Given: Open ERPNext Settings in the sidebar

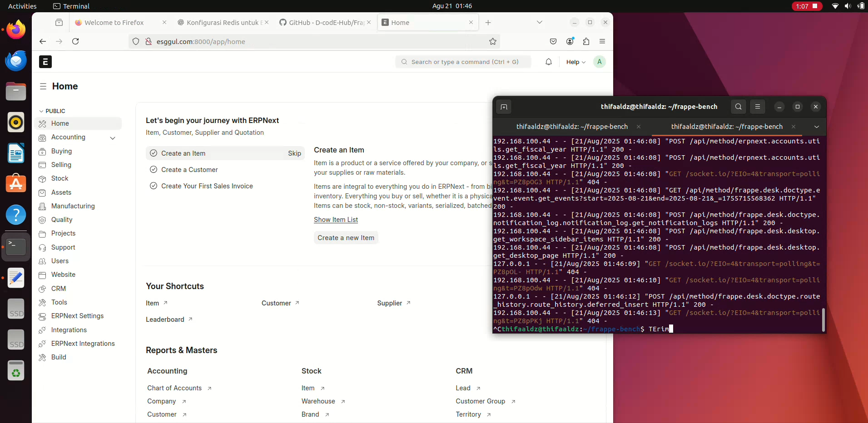Looking at the screenshot, I should pos(78,316).
